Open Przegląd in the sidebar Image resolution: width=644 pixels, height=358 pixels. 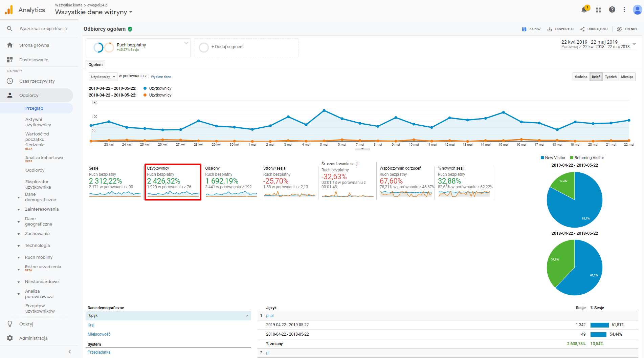(34, 108)
